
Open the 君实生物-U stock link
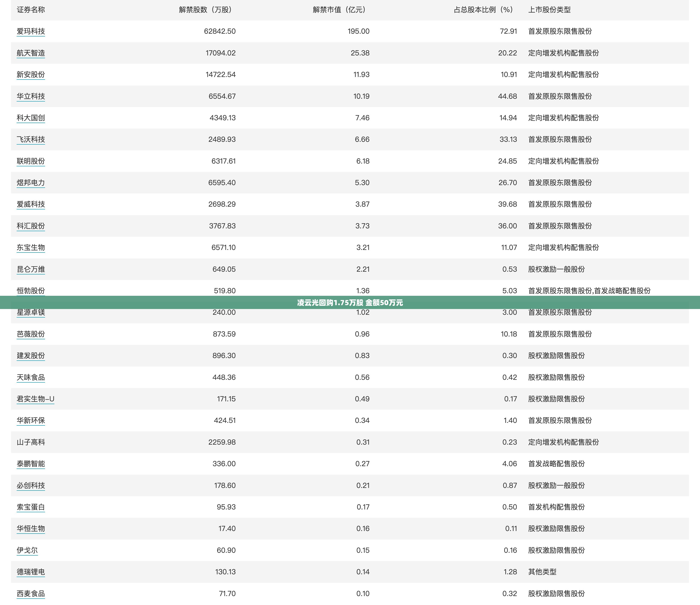[35, 399]
